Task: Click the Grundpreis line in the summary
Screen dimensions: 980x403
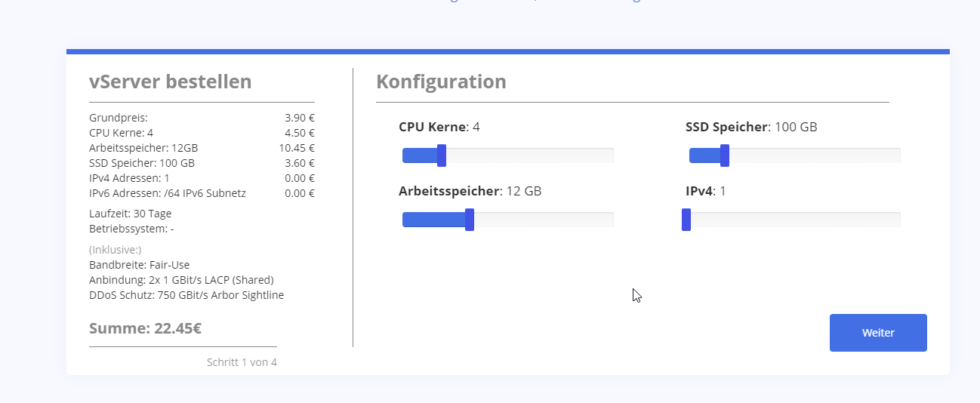Action: 119,118
